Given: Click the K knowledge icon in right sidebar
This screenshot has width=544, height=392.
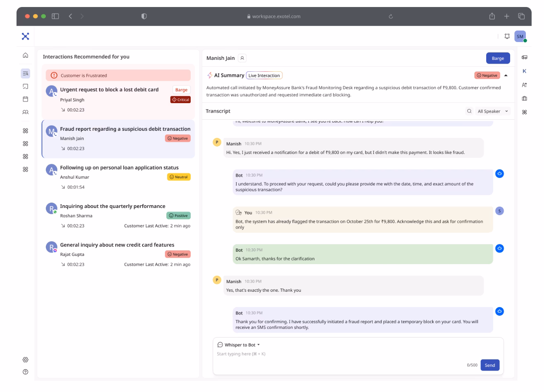Looking at the screenshot, I should (524, 71).
